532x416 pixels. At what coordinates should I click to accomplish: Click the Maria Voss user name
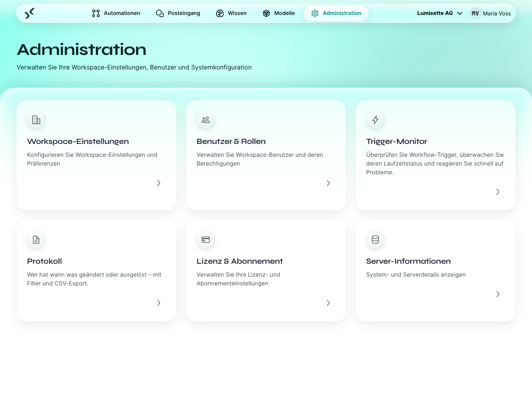497,13
